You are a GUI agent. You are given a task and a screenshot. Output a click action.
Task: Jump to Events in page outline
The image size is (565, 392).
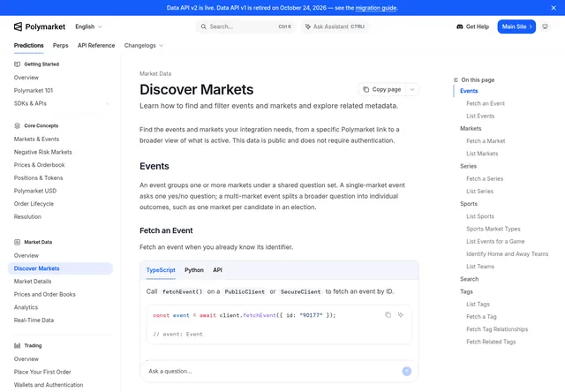coord(469,91)
